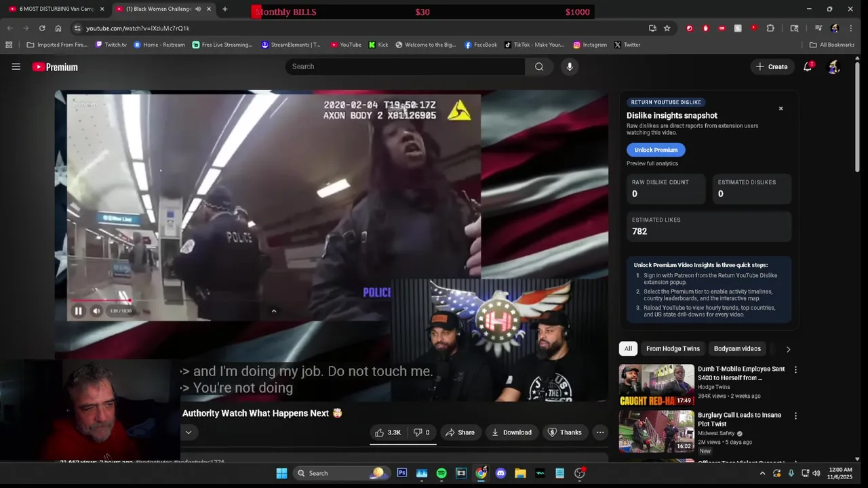Open Home - Restream bookmark
Image resolution: width=868 pixels, height=488 pixels.
coord(159,45)
